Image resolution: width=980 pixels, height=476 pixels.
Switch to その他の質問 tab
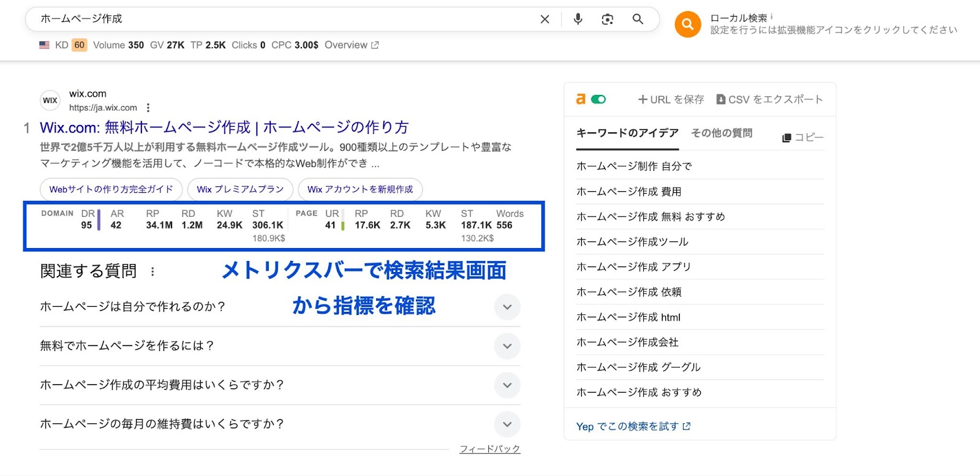[x=722, y=133]
